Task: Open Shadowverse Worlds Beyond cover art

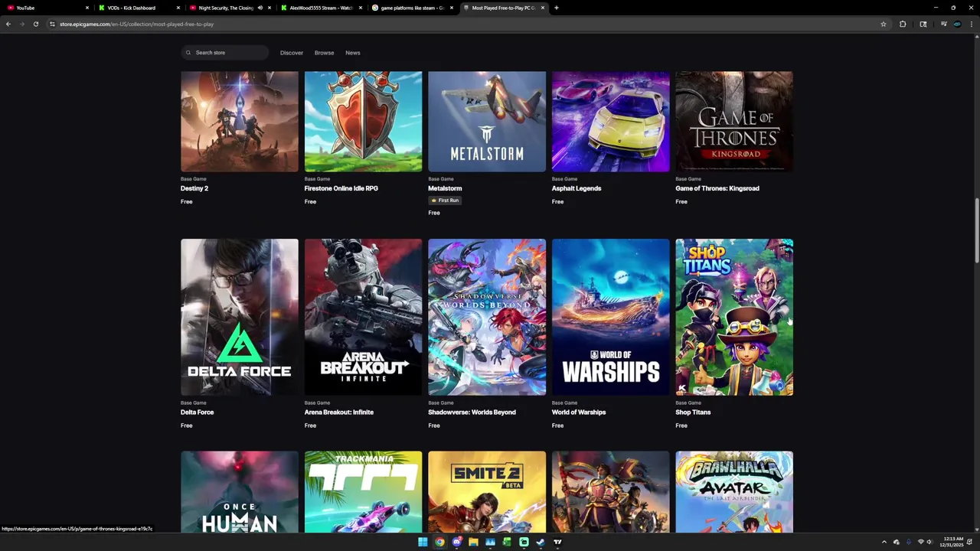Action: tap(487, 317)
